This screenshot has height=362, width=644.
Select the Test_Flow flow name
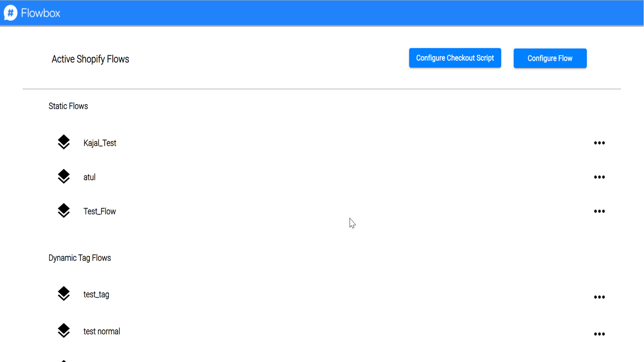[x=99, y=212]
